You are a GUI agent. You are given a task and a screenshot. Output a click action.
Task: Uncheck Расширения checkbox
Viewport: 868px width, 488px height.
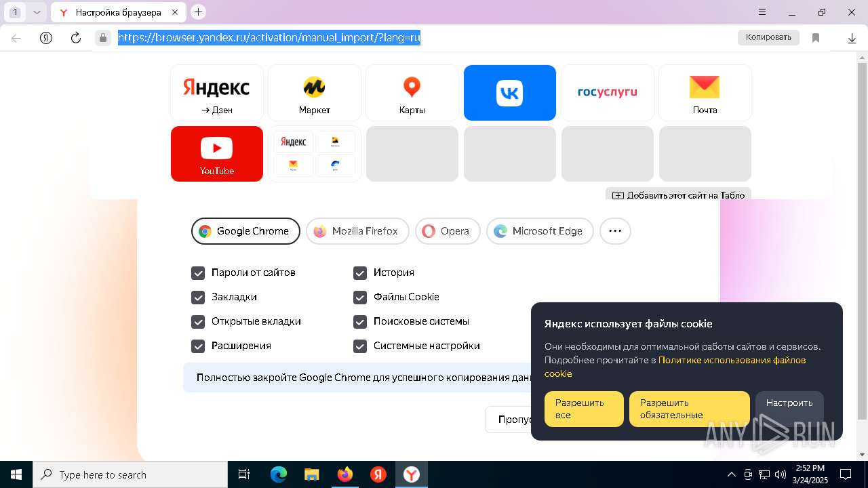pyautogui.click(x=198, y=346)
